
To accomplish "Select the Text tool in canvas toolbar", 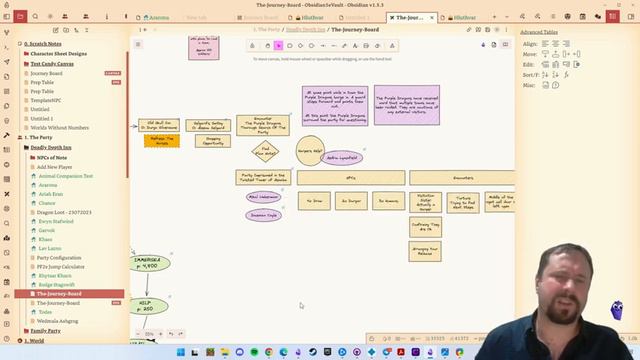I will (355, 46).
